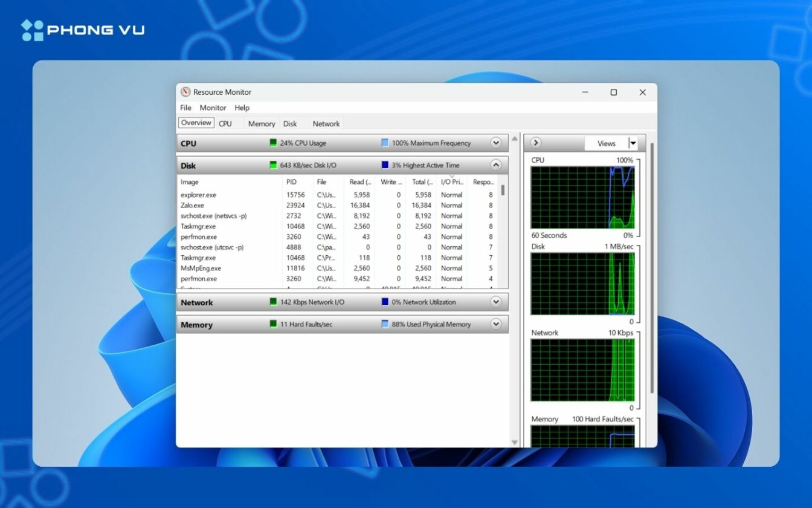The width and height of the screenshot is (812, 508).
Task: Select perfmon.exe row with Read 9,452
Action: pyautogui.click(x=338, y=279)
